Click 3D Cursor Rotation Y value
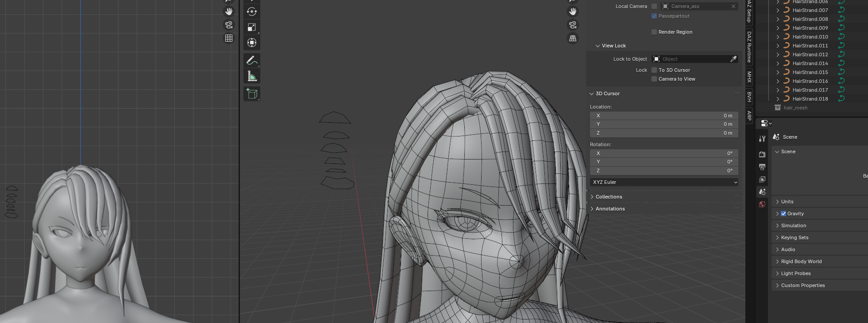This screenshot has height=323, width=868. (x=664, y=162)
